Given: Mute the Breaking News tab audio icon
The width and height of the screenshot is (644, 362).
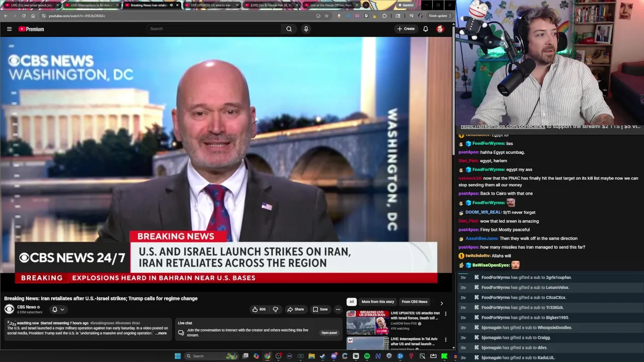Looking at the screenshot, I should click(x=171, y=5).
